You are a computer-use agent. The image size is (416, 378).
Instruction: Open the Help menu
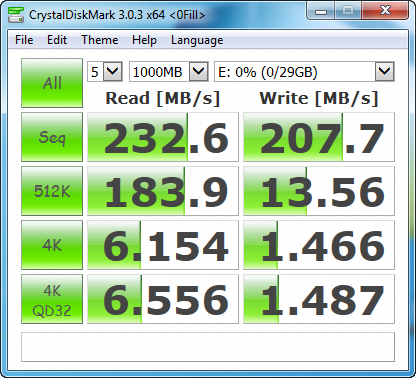144,40
